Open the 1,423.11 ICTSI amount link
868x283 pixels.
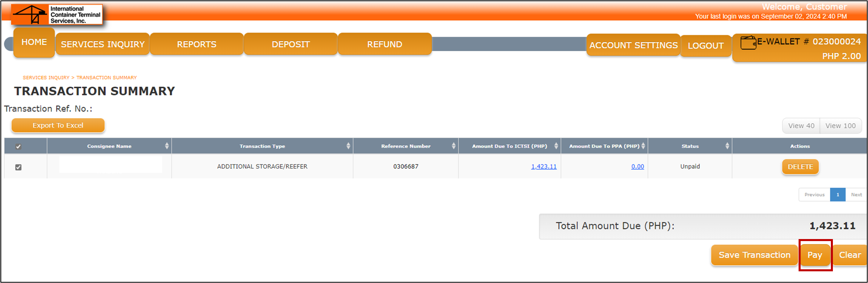544,166
